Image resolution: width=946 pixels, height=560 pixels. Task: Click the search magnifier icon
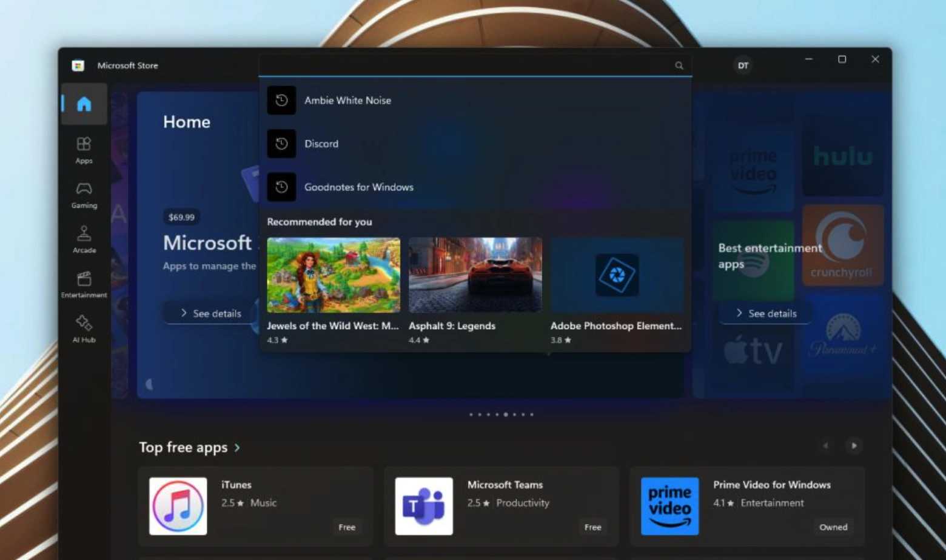679,65
